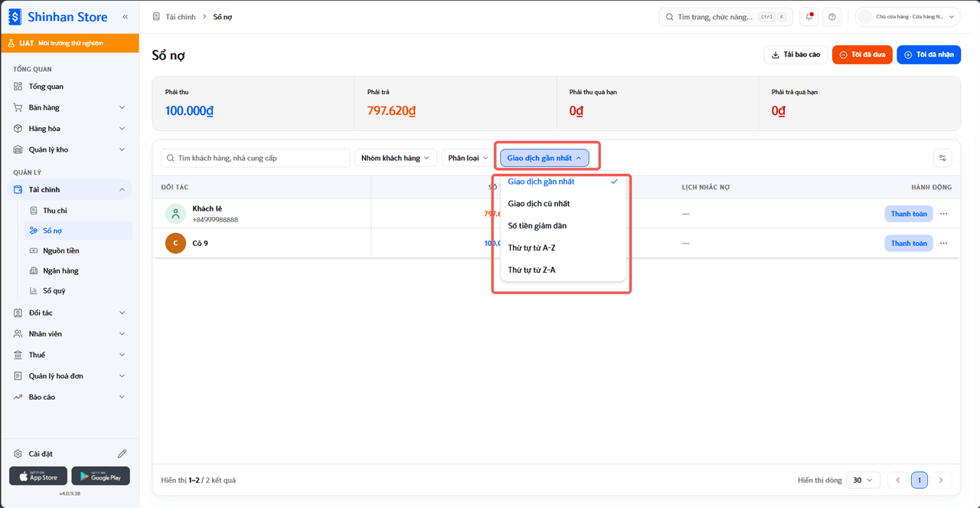This screenshot has height=508, width=980.
Task: Open more actions for Khách lẻ row
Action: (943, 214)
